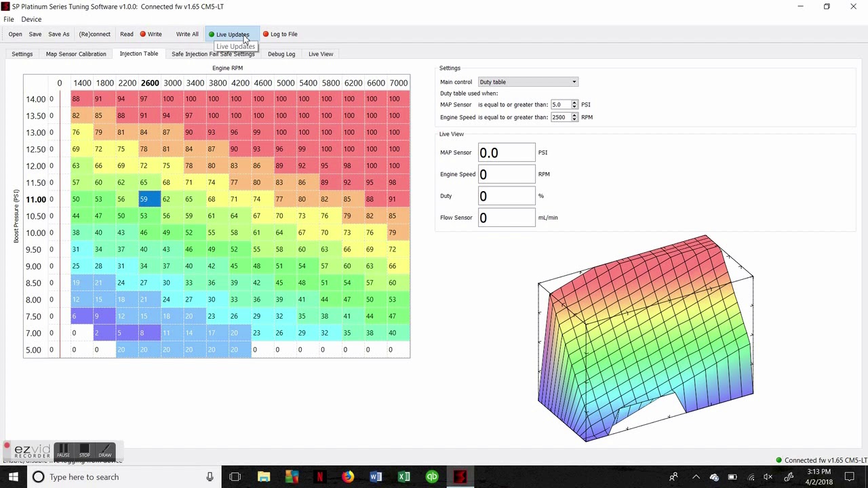This screenshot has width=868, height=488.
Task: Click the Cortana search box
Action: [x=125, y=477]
